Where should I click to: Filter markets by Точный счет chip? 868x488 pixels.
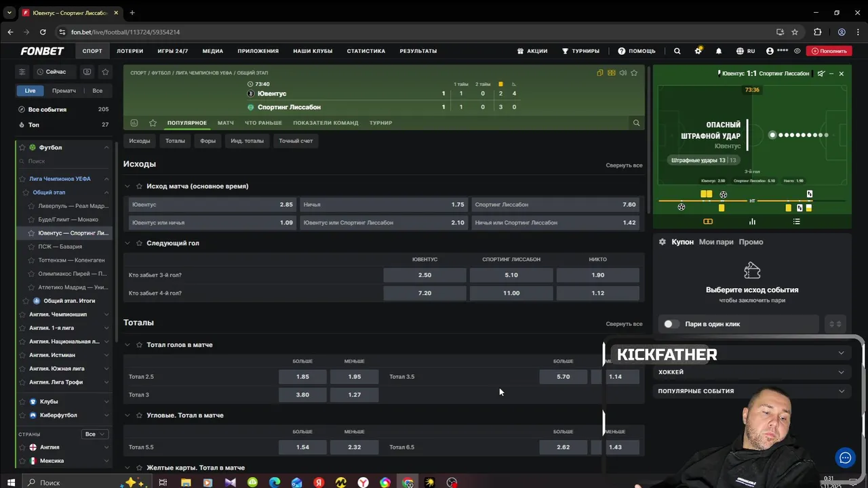click(296, 141)
